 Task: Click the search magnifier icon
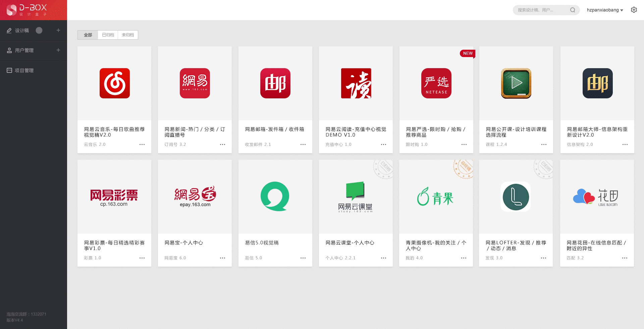click(573, 10)
